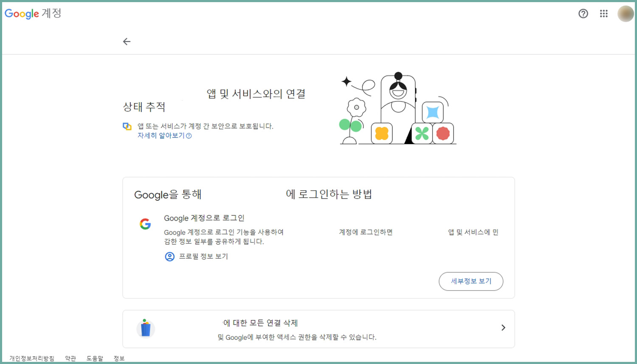Expand the delete connections chevron arrow
This screenshot has height=364, width=637.
point(503,328)
